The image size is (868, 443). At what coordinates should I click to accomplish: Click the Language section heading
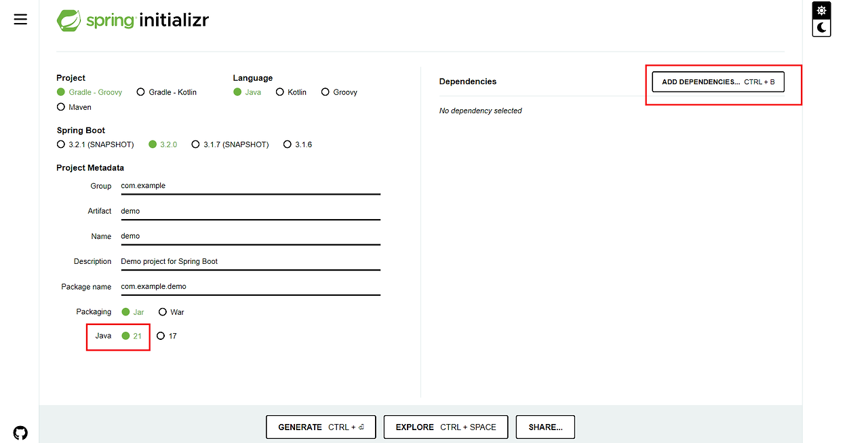(253, 78)
